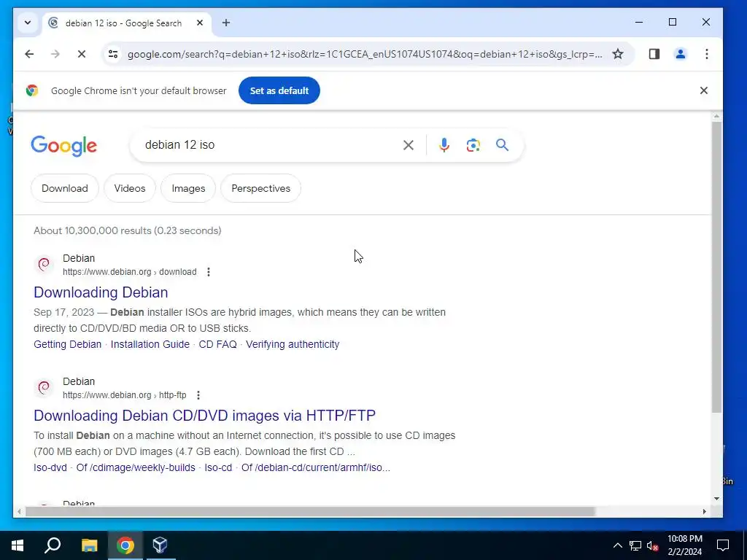Open the Chrome profile icon
747x560 pixels.
click(x=681, y=54)
